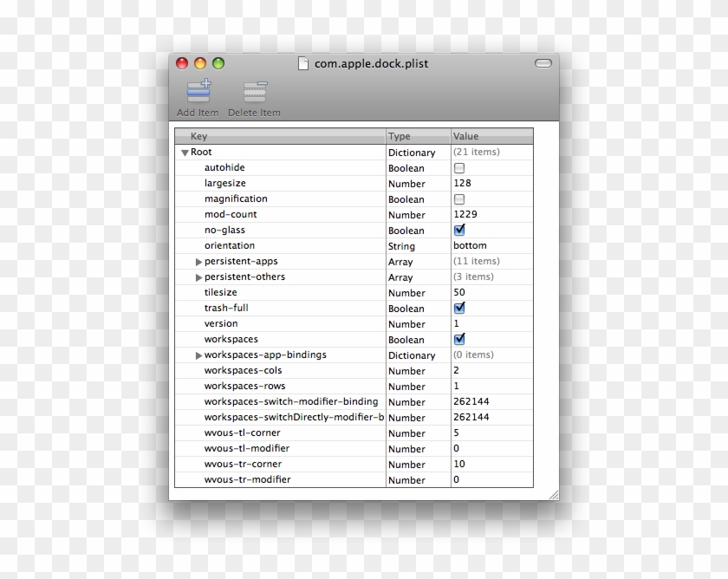
Task: Uncheck the workspaces boolean value
Action: click(x=458, y=339)
